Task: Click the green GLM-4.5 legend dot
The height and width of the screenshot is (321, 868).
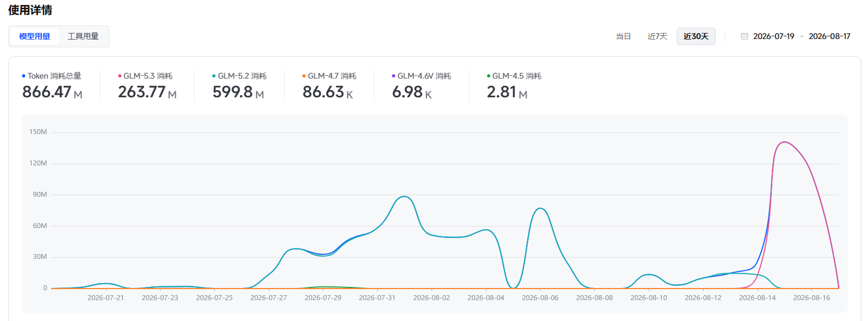Action: coord(489,76)
